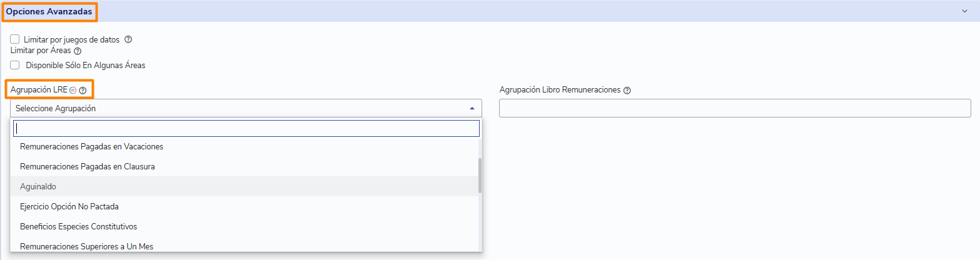Click the dropdown search text field
Screen dimensions: 980x260
point(246,128)
